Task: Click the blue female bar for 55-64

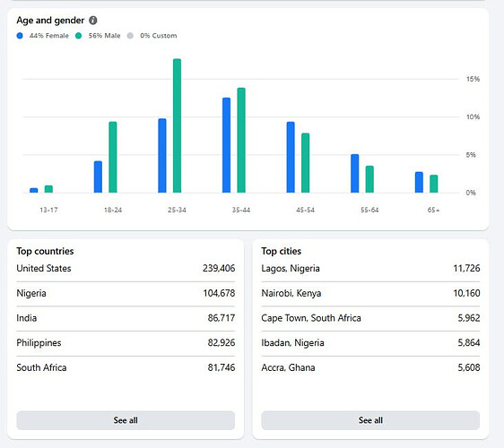Action: tap(355, 174)
